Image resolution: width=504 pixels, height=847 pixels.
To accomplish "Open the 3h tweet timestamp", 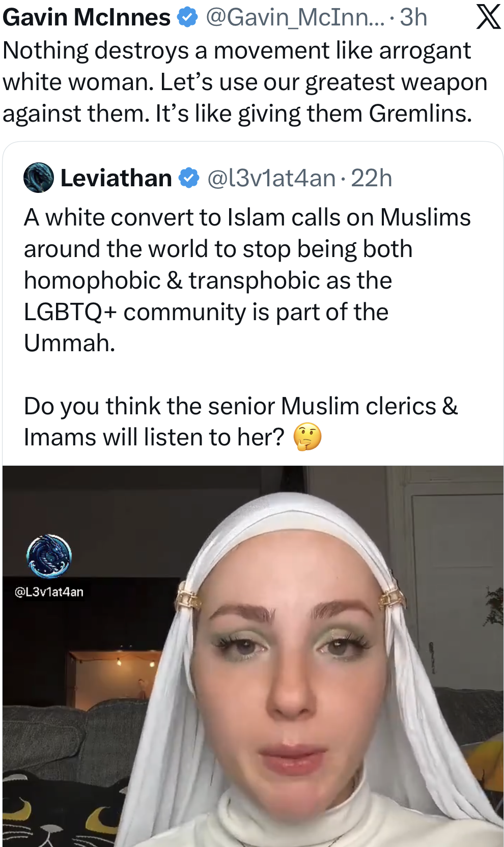I will click(x=413, y=17).
